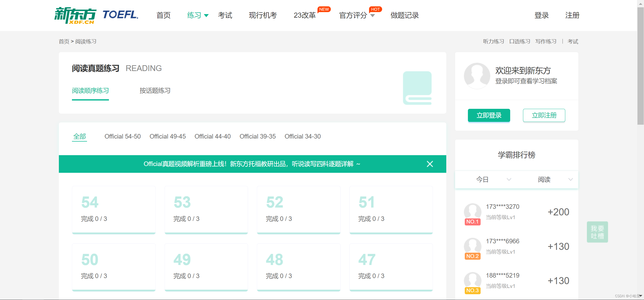Click the NO.2 ranked user avatar
The width and height of the screenshot is (644, 300).
click(x=472, y=246)
